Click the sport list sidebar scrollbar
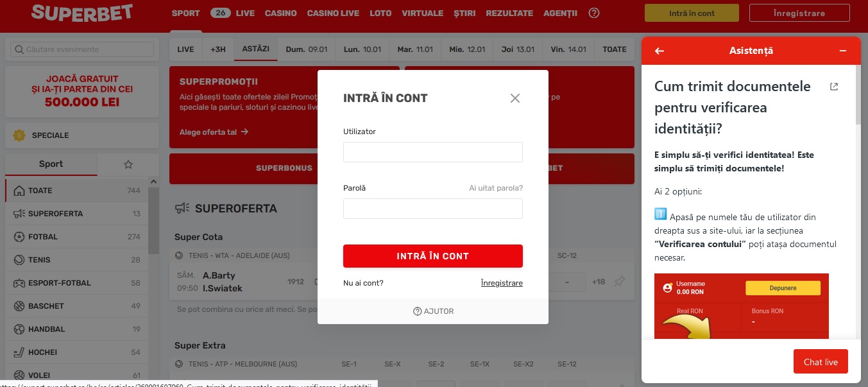 point(154,221)
